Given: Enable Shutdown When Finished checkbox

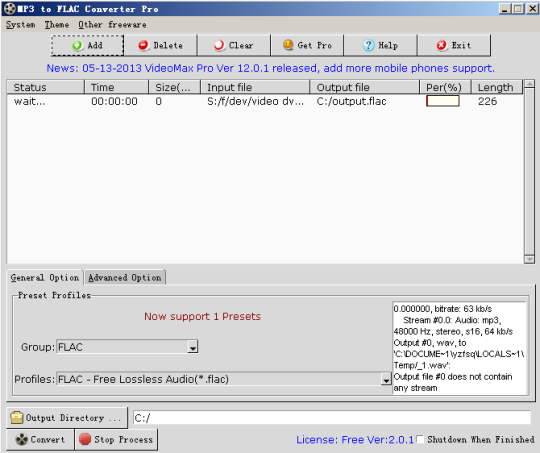Looking at the screenshot, I should [x=419, y=439].
